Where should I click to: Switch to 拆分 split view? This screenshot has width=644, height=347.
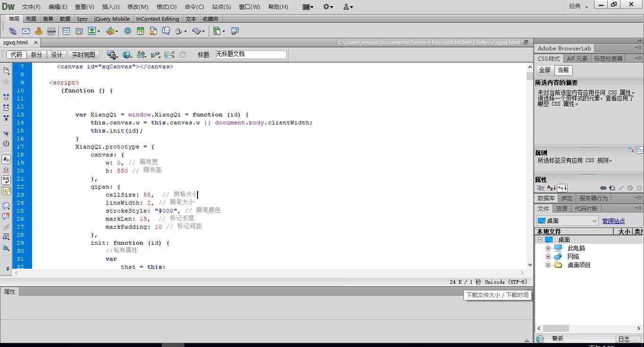[37, 55]
